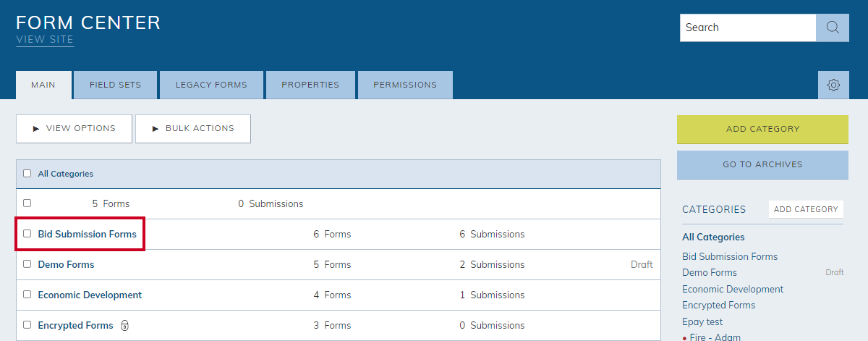Tick the Encrypted Forms checkbox

tap(27, 325)
